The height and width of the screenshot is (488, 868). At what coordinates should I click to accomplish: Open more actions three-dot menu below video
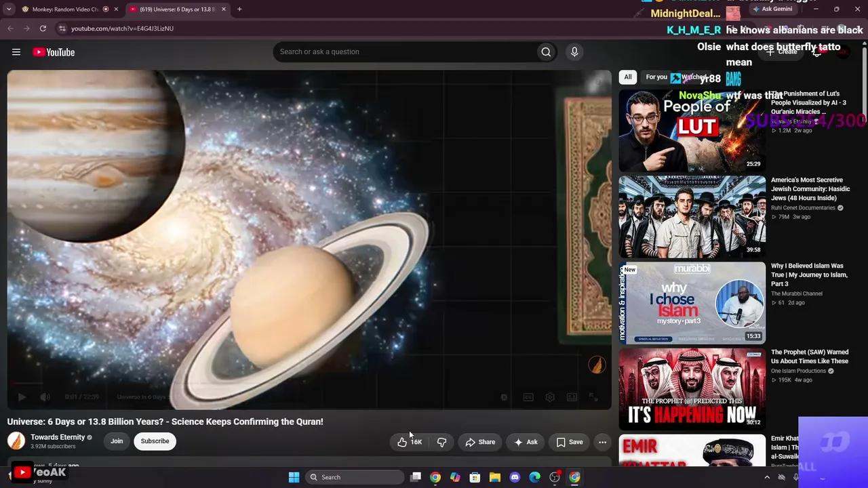tap(602, 442)
